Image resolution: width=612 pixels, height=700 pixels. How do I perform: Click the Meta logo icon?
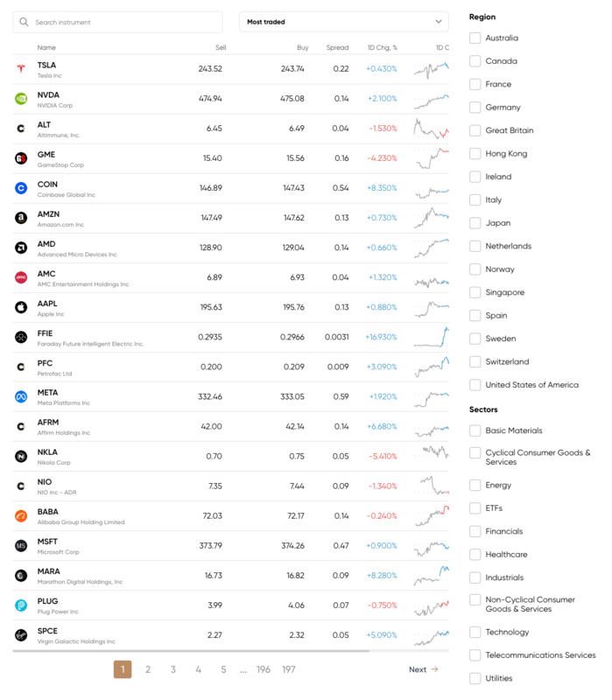21,396
